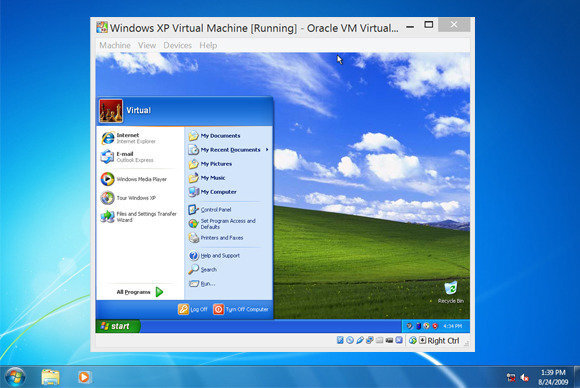Image resolution: width=580 pixels, height=388 pixels.
Task: Start Windows Media Player in the XP menu
Action: click(134, 179)
